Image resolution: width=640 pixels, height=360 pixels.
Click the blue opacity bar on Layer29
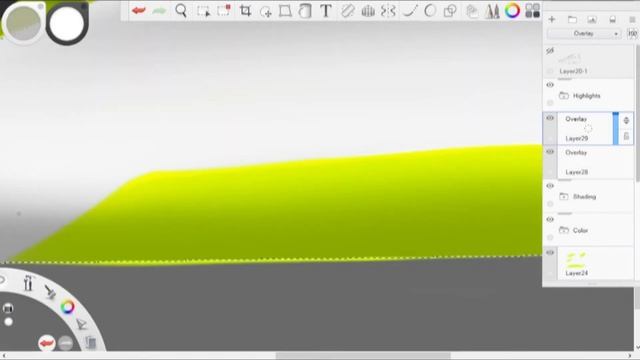click(616, 128)
